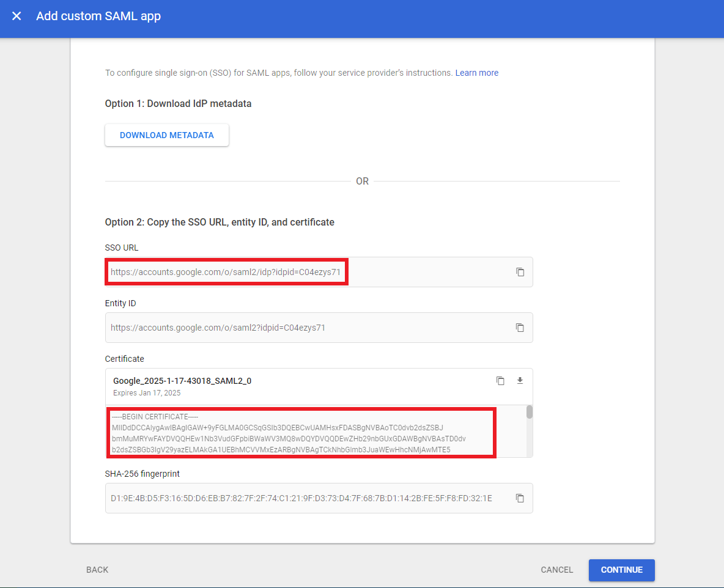The image size is (724, 588).
Task: Copy the Entity ID value
Action: click(x=520, y=328)
